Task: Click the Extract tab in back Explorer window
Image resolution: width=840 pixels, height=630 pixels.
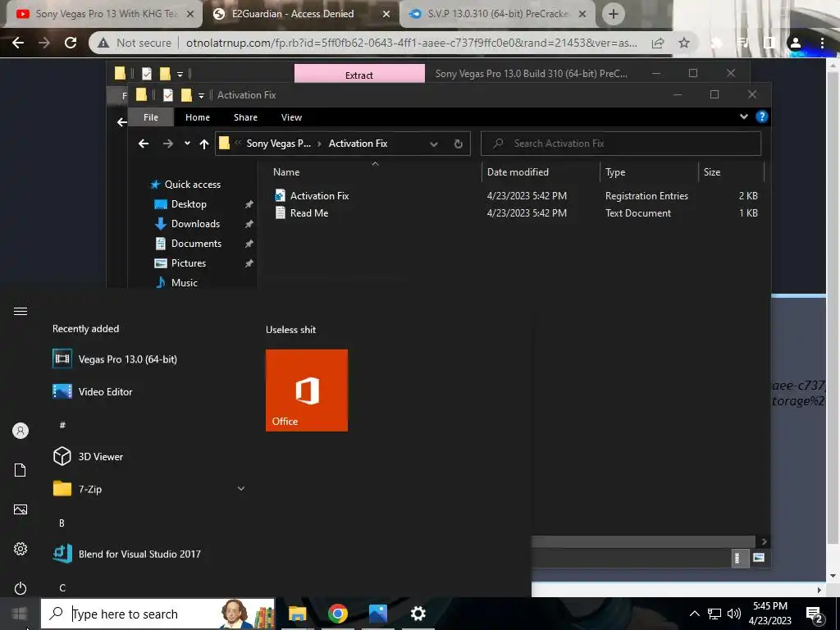Action: 359,75
